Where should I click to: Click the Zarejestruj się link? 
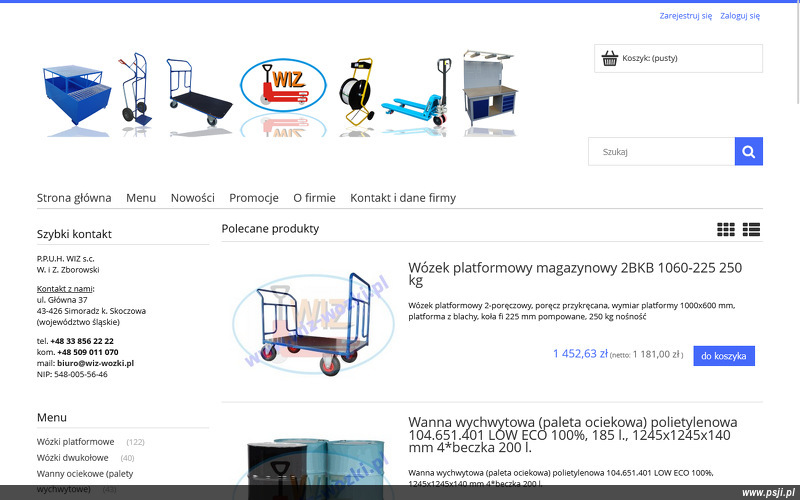tap(685, 16)
